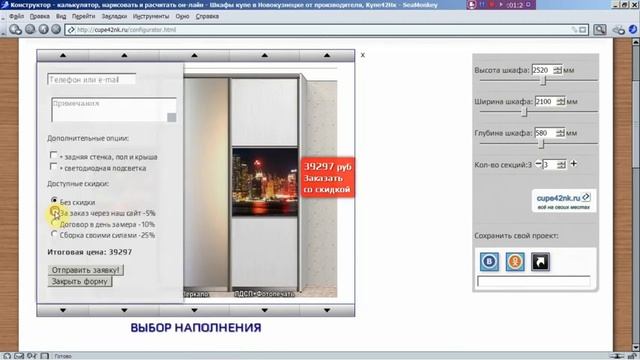Image resolution: width=640 pixels, height=360 pixels.
Task: Select the 'Без скидки' radio button
Action: (x=54, y=200)
